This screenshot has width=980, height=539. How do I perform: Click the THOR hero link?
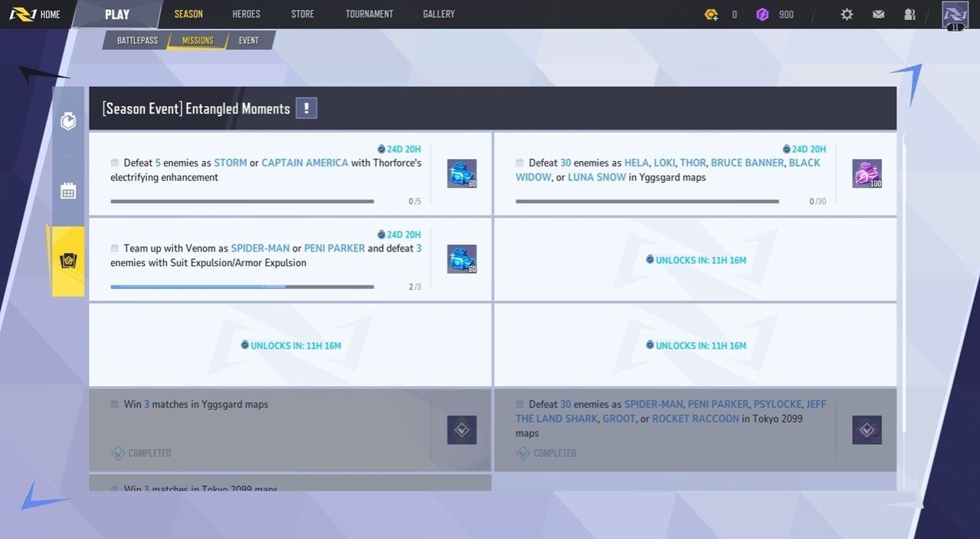pos(693,163)
